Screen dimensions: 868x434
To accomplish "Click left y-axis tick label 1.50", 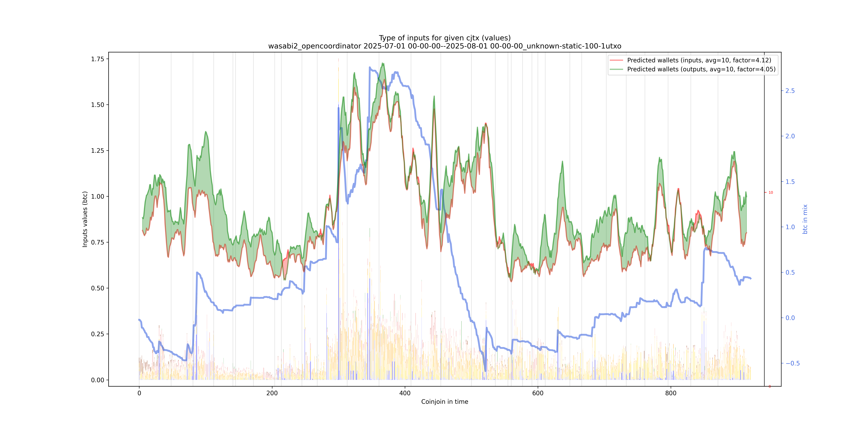I will 97,105.
